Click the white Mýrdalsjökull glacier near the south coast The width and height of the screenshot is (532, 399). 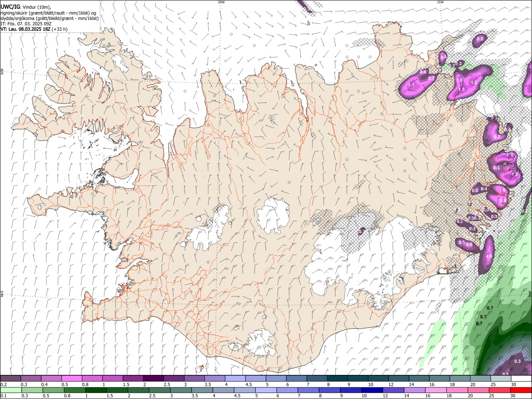pos(260,342)
